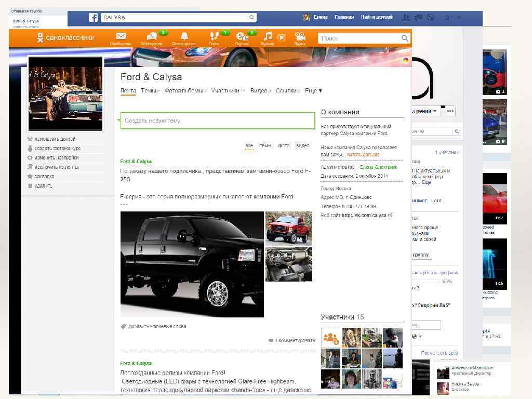Click the Odnoklassniki logo
The height and width of the screenshot is (399, 532).
coord(65,37)
